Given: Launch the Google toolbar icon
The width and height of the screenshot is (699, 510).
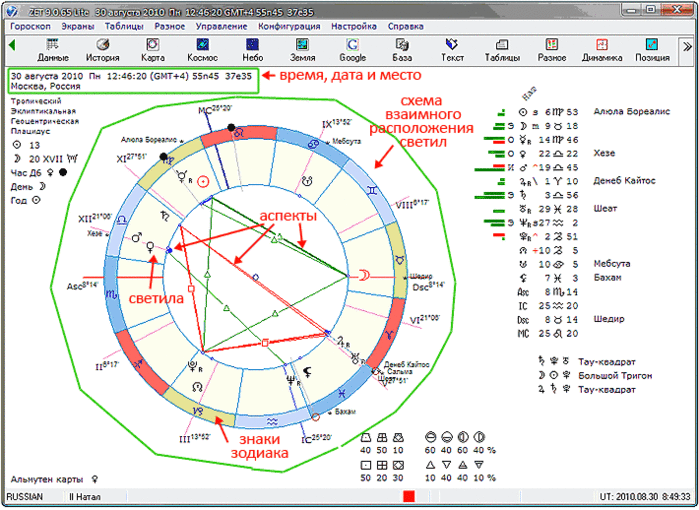Looking at the screenshot, I should tap(353, 50).
